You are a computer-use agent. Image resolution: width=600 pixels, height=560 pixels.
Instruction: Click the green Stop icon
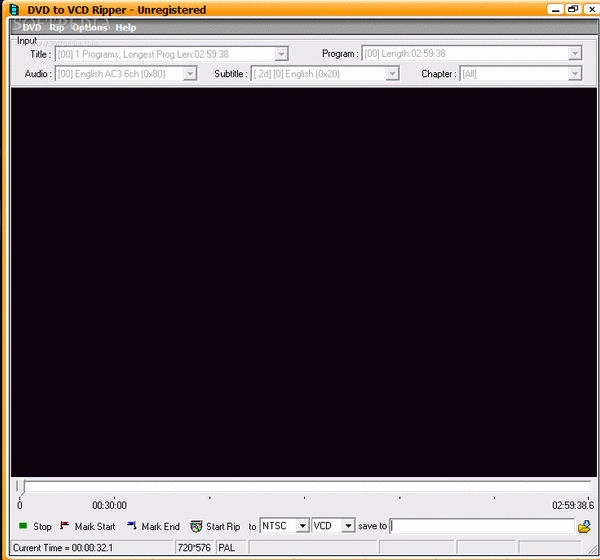pos(23,526)
